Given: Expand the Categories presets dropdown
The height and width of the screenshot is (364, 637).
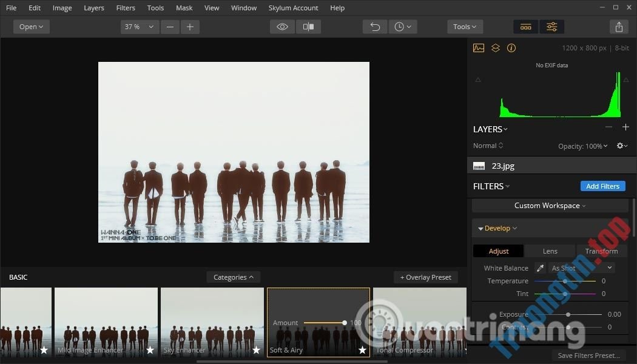Looking at the screenshot, I should [234, 277].
